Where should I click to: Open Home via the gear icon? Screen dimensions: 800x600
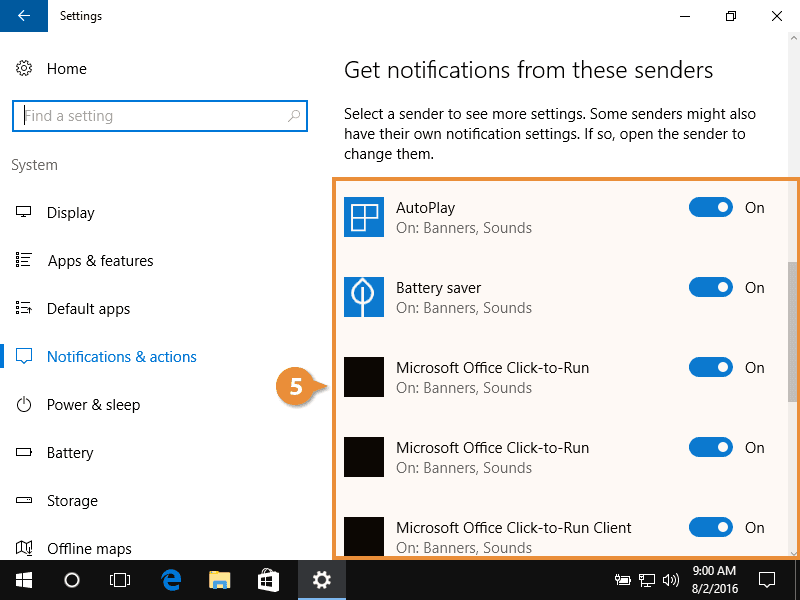point(23,68)
